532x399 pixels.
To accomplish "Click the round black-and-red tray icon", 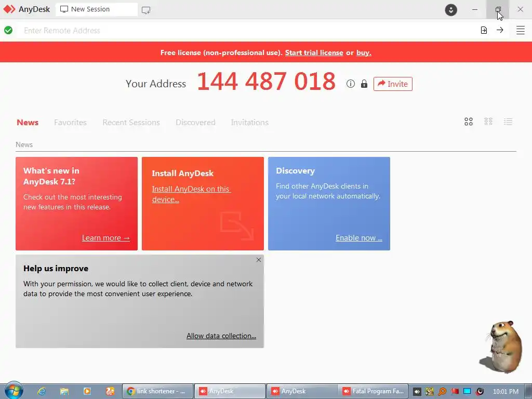I will pos(480,392).
